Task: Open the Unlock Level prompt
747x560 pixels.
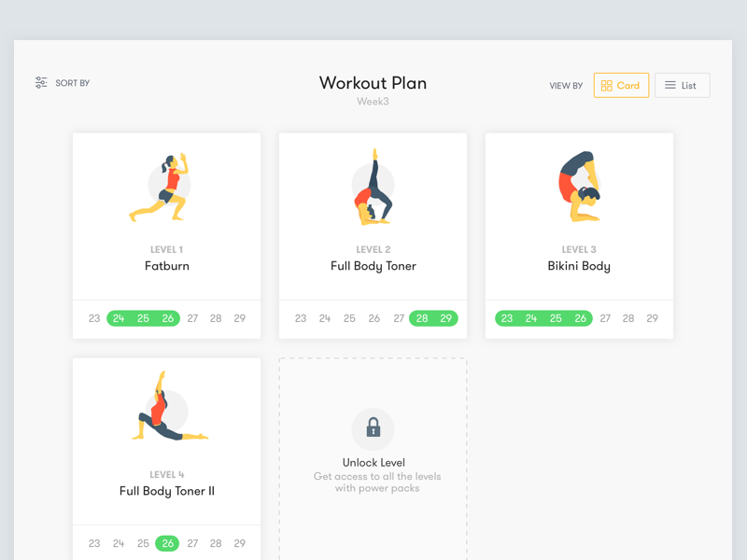Action: 373,462
